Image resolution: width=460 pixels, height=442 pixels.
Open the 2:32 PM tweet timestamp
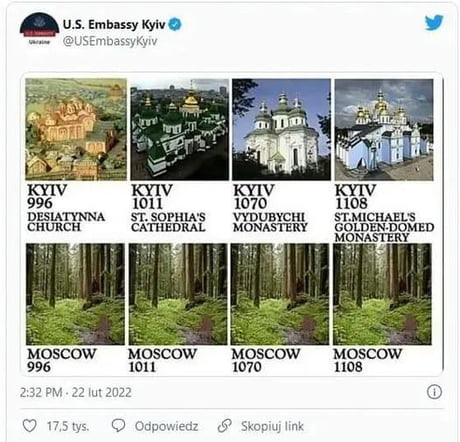point(76,392)
